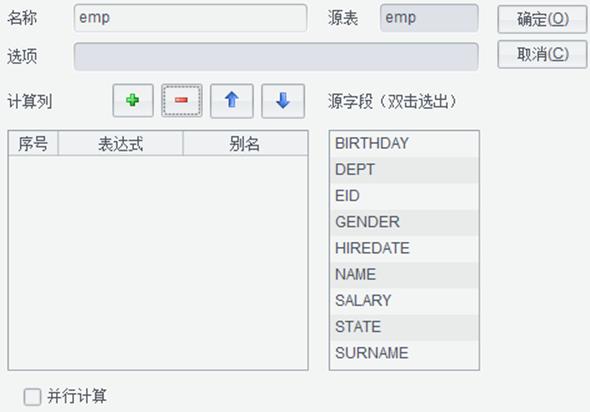The height and width of the screenshot is (412, 590).
Task: Confirm with the 确定(O) button
Action: coord(542,19)
